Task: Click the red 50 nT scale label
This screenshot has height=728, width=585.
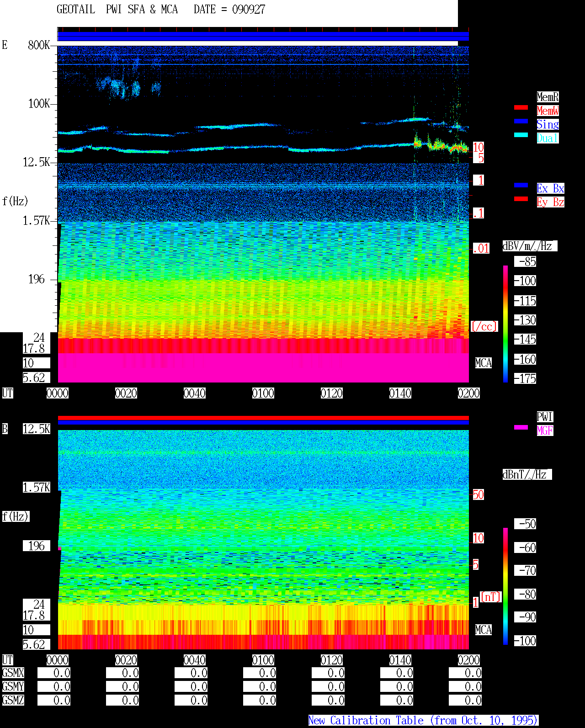Action: pos(478,494)
